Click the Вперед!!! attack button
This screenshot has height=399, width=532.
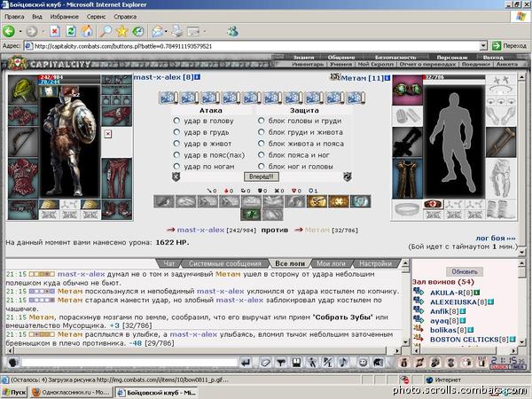[x=262, y=176]
